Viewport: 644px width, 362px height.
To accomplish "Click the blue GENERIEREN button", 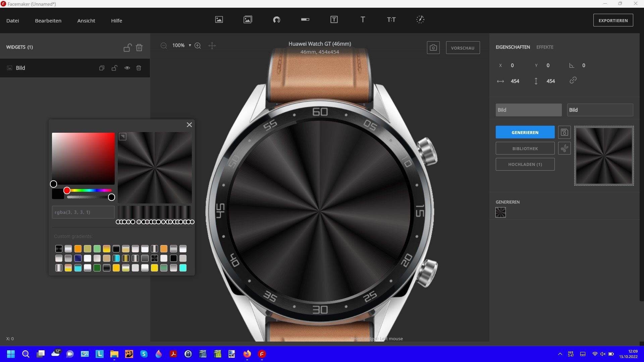I will coord(525,132).
